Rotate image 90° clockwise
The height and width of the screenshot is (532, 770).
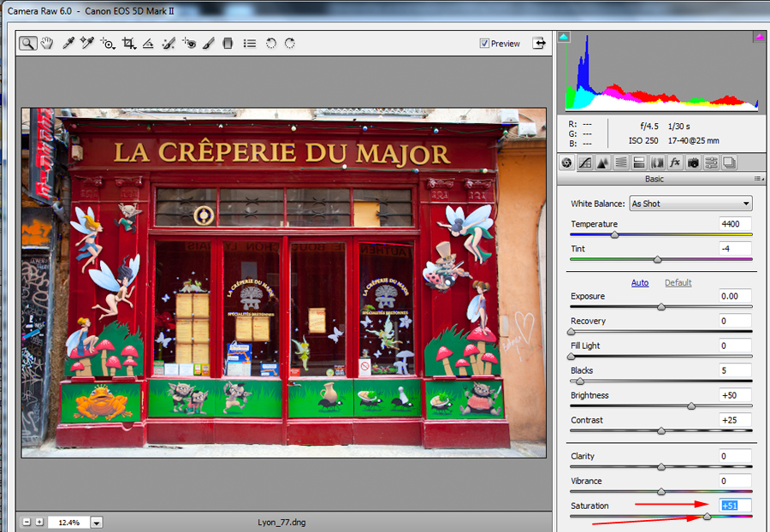[x=290, y=44]
